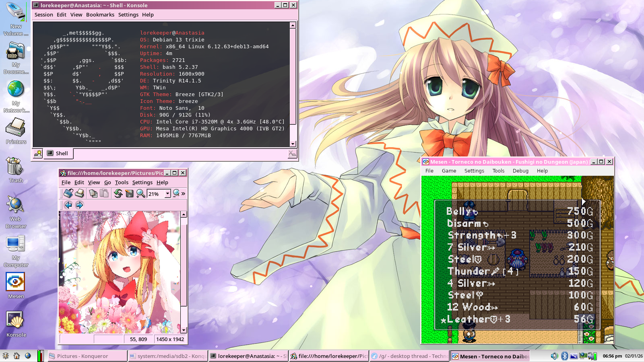The image size is (644, 362).
Task: Click the volume speaker icon in system tray
Action: pos(555,356)
